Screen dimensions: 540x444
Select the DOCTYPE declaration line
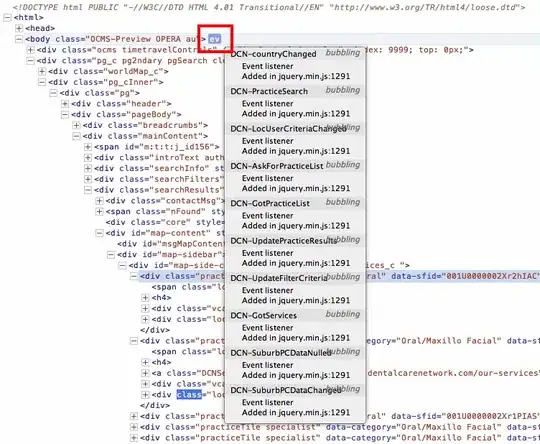(269, 7)
